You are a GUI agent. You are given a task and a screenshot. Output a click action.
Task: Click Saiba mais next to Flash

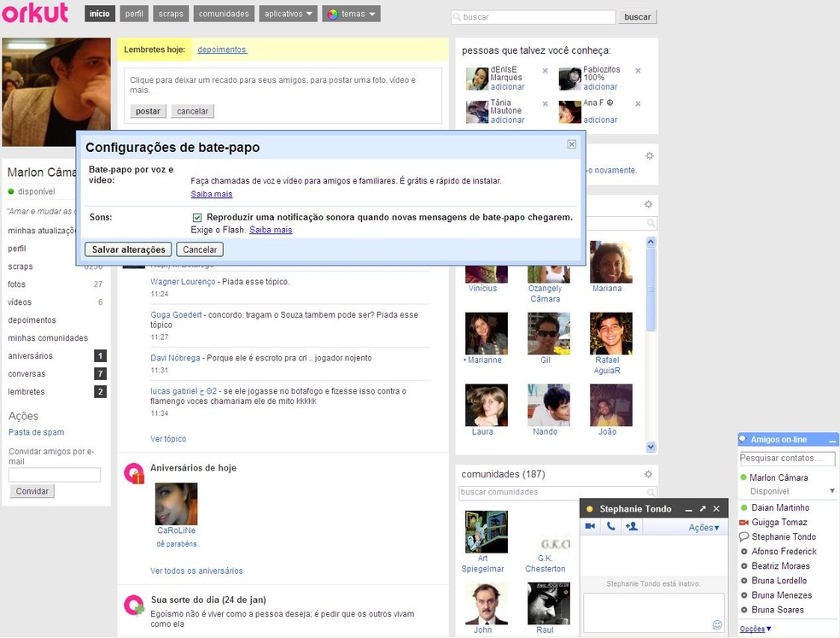tap(271, 230)
